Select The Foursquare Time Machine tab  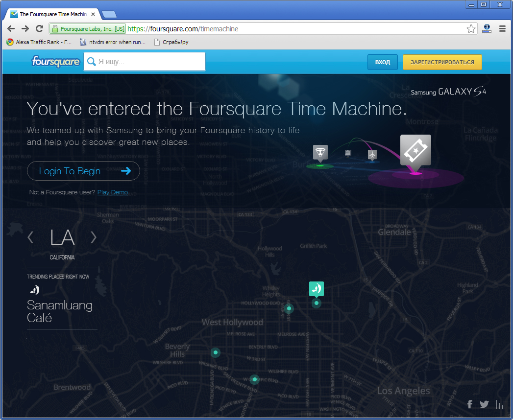(x=52, y=14)
